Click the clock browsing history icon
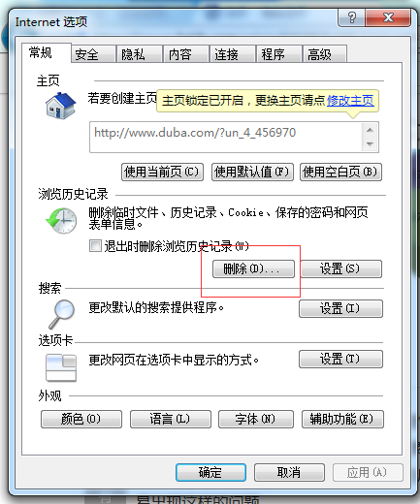 (61, 221)
